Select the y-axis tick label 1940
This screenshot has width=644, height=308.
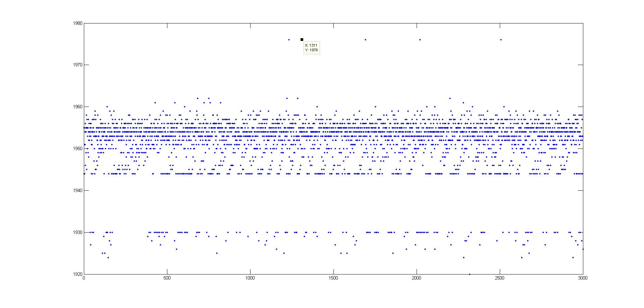point(77,190)
